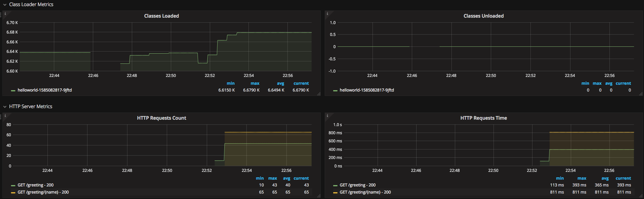Sort HTTP Requests Count legend by current
Viewport: 644px width, 199px height.
click(301, 178)
